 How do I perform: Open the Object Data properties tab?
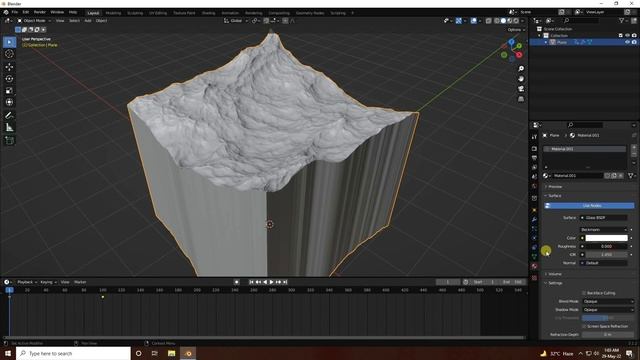(x=534, y=256)
